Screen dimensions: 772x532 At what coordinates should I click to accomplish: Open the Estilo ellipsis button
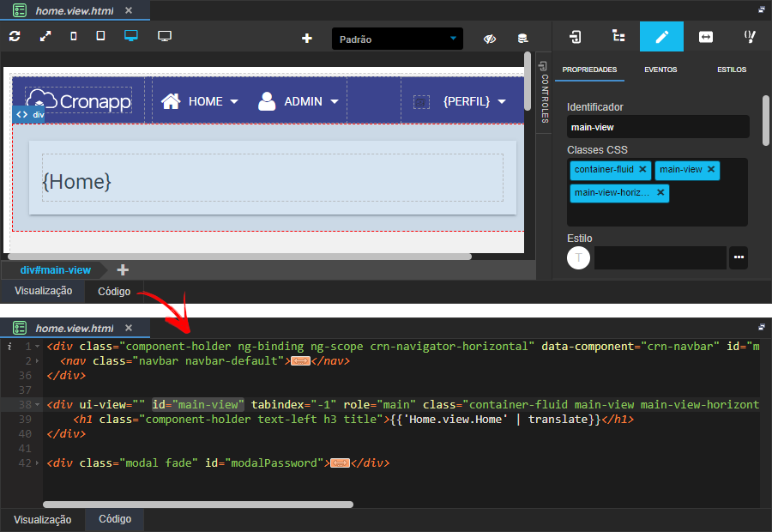tap(739, 257)
